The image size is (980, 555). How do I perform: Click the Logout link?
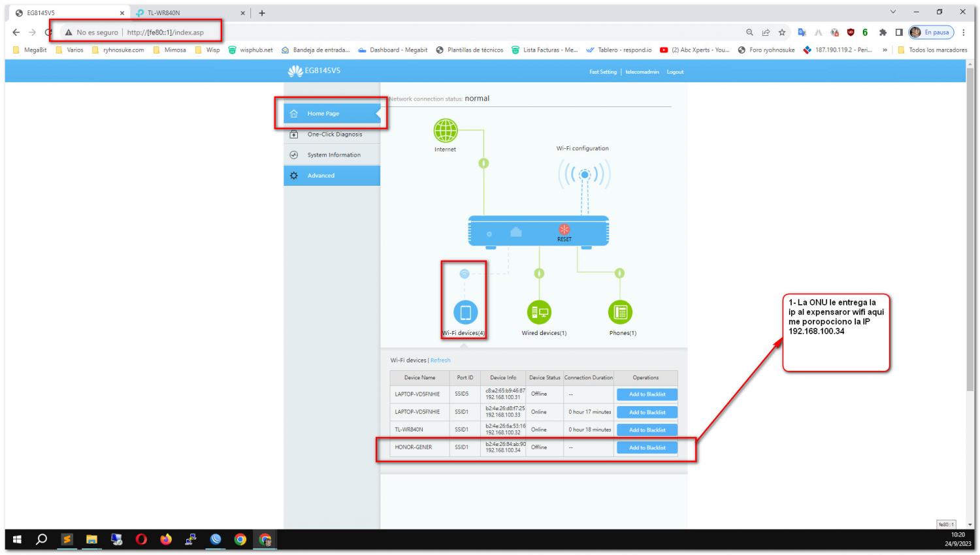[x=675, y=72]
